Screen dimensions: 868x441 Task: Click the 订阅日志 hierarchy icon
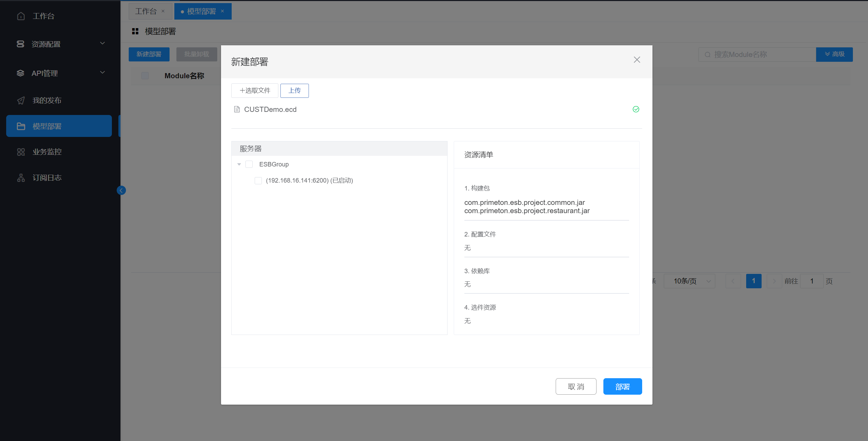pyautogui.click(x=21, y=178)
